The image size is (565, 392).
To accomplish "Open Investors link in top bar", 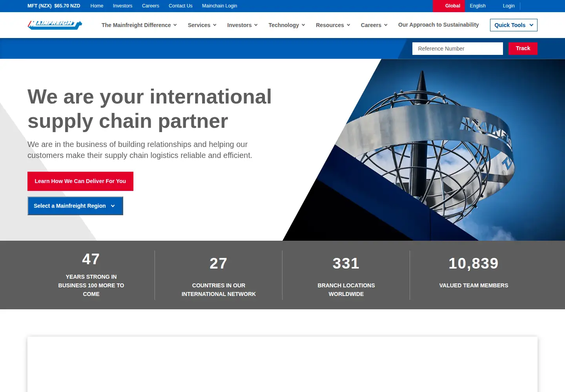I will coord(123,6).
